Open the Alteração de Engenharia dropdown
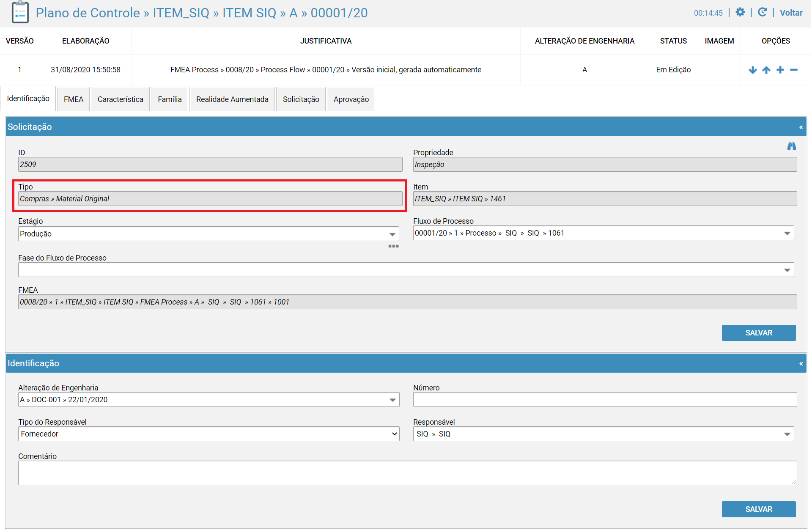The width and height of the screenshot is (812, 530). (208, 400)
